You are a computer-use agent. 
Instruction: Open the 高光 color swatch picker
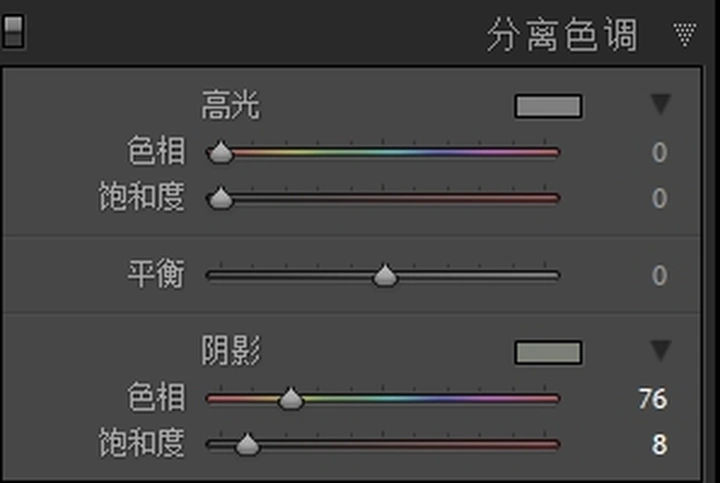pos(548,106)
